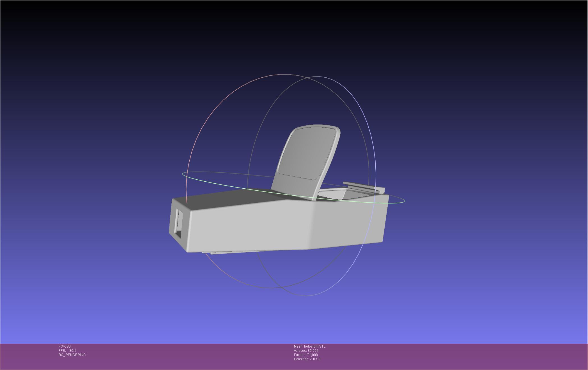Click the FPS counter text
588x370 pixels.
67,351
